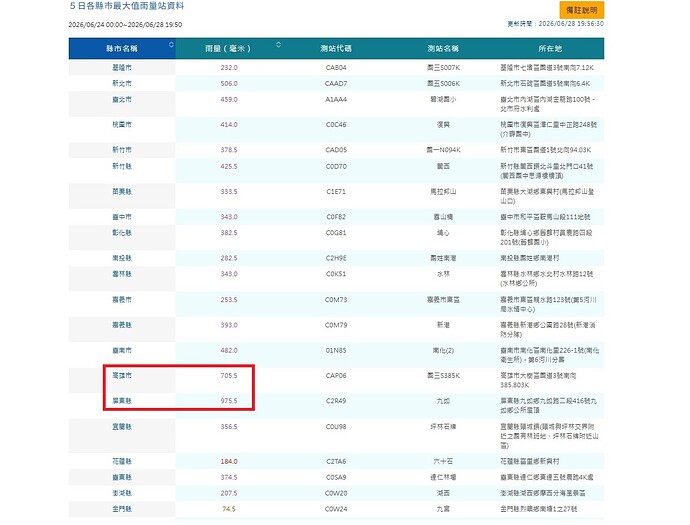Click the 雨量（毫米）header label

coord(228,48)
